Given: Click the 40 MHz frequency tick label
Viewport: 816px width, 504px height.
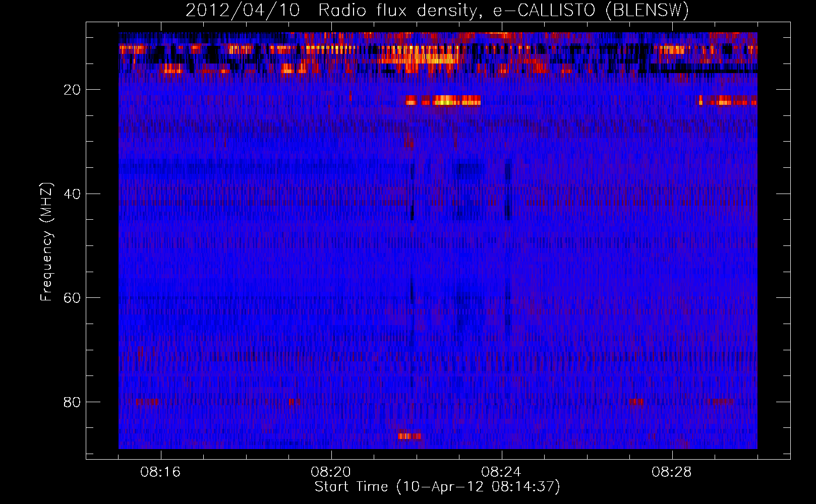Looking at the screenshot, I should click(73, 194).
